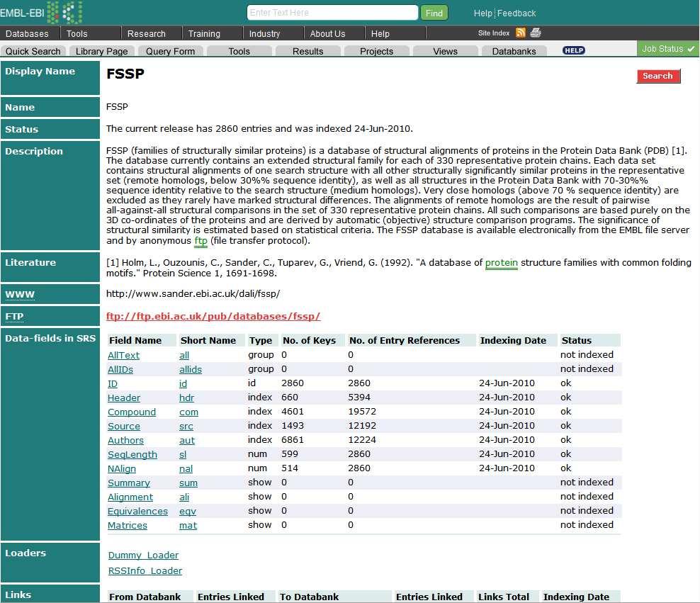The image size is (700, 603).
Task: Click the 'aut' short name link
Action: point(187,441)
